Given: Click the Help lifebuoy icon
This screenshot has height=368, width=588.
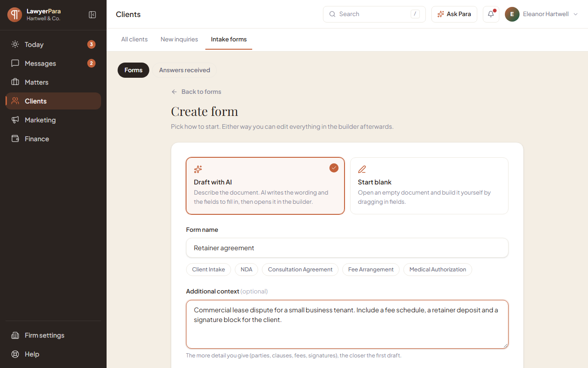Looking at the screenshot, I should pos(15,354).
